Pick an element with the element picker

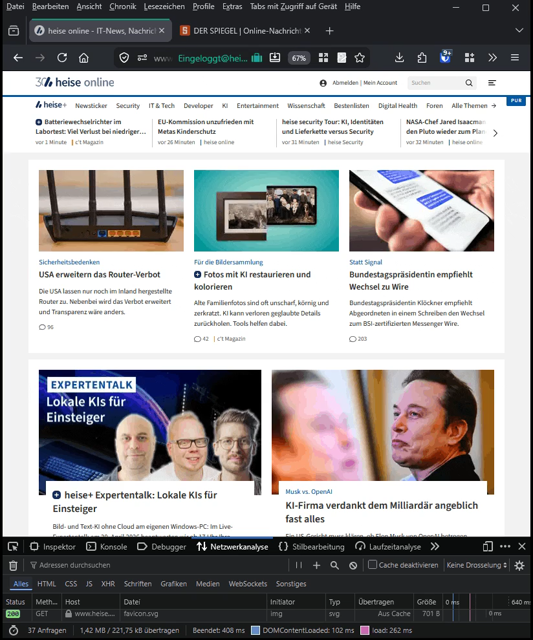coord(13,547)
